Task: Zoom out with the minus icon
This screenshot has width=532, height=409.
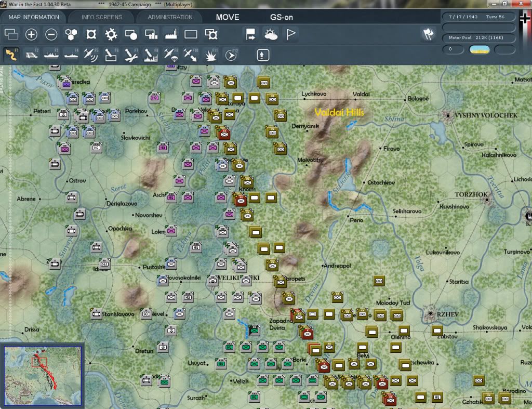Action: [51, 34]
